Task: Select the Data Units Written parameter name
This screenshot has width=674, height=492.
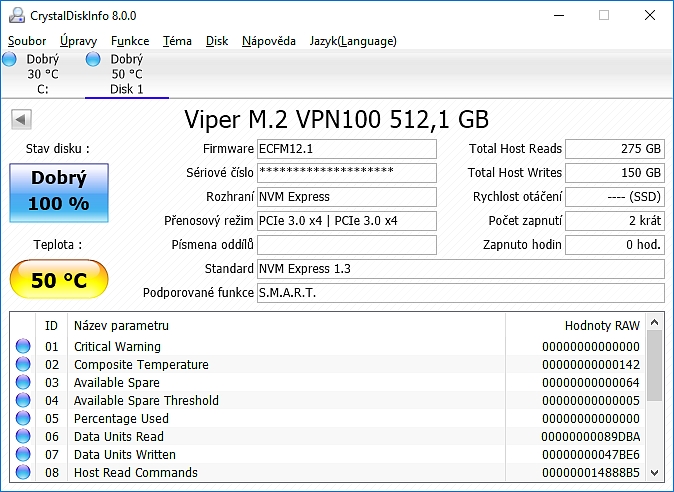Action: pyautogui.click(x=125, y=455)
